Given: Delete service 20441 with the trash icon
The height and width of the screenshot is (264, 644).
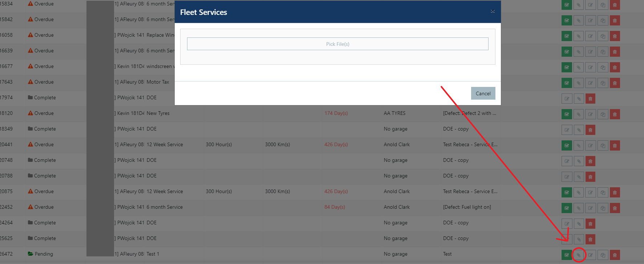Looking at the screenshot, I should 615,145.
